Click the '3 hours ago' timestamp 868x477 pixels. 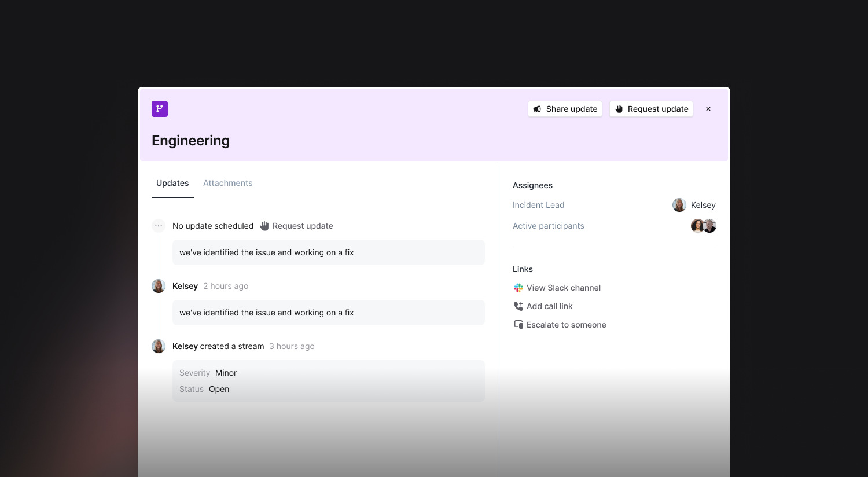pyautogui.click(x=292, y=346)
